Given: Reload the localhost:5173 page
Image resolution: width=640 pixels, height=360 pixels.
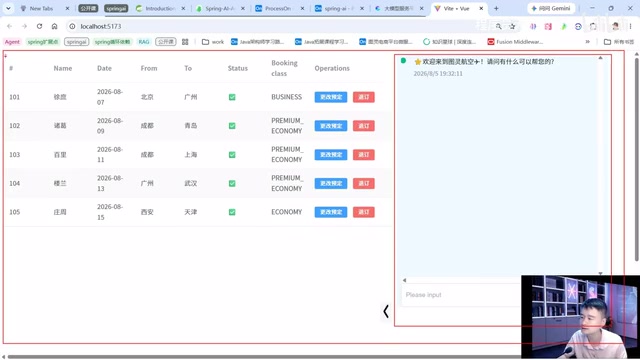Looking at the screenshot, I should click(x=39, y=26).
